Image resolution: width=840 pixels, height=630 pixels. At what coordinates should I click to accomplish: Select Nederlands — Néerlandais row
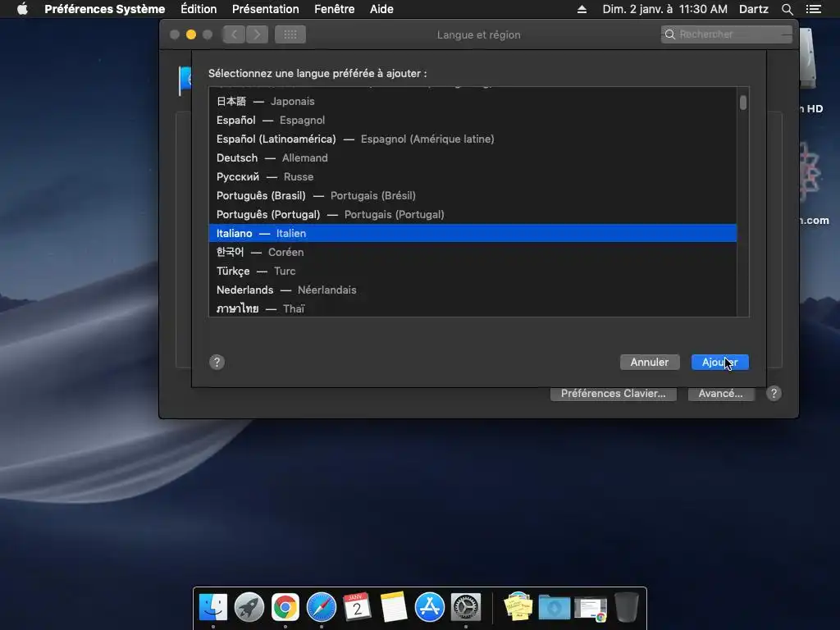pos(472,290)
